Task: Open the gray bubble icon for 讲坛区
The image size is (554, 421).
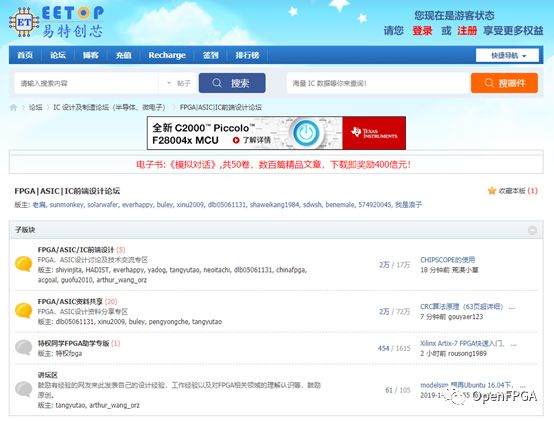Action: pyautogui.click(x=24, y=389)
